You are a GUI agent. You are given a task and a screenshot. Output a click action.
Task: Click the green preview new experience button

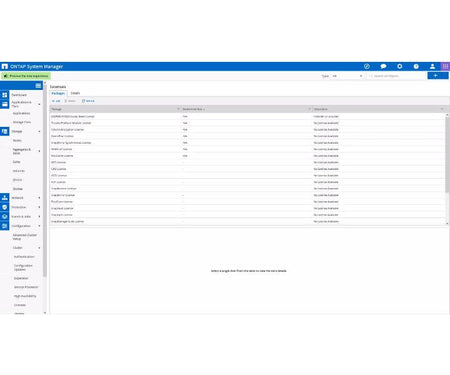click(26, 76)
